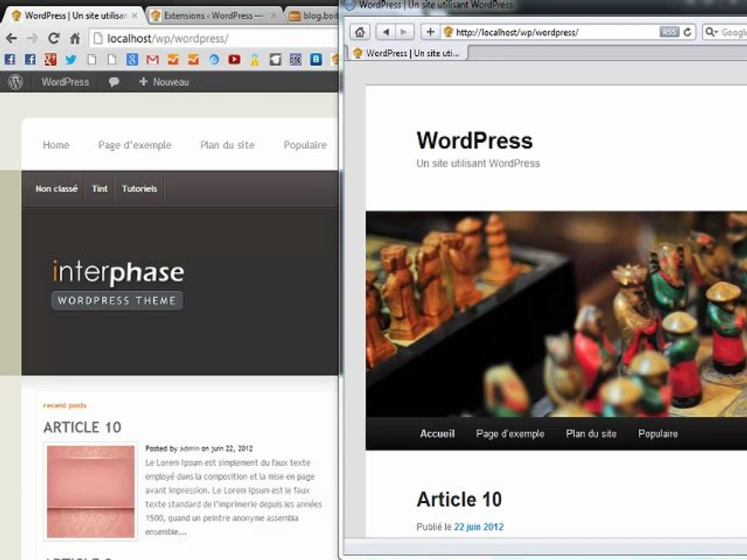Click the RSS button in Safari address bar

[x=669, y=32]
